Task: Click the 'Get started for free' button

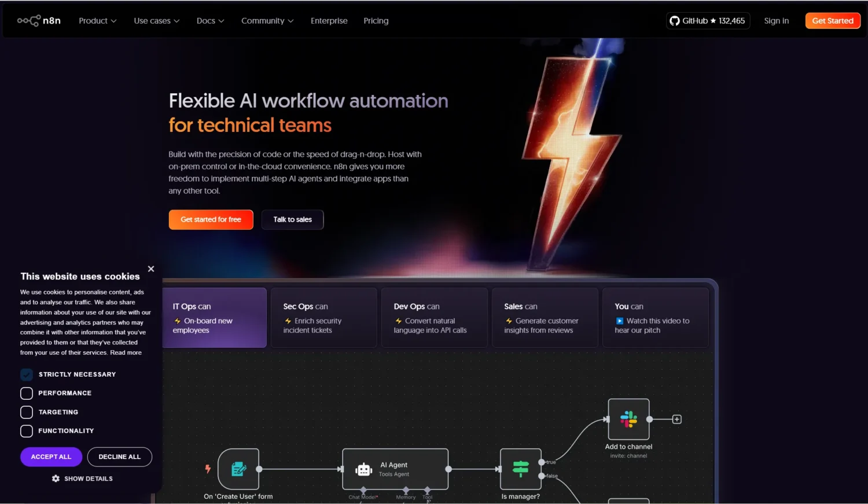Action: pyautogui.click(x=211, y=219)
